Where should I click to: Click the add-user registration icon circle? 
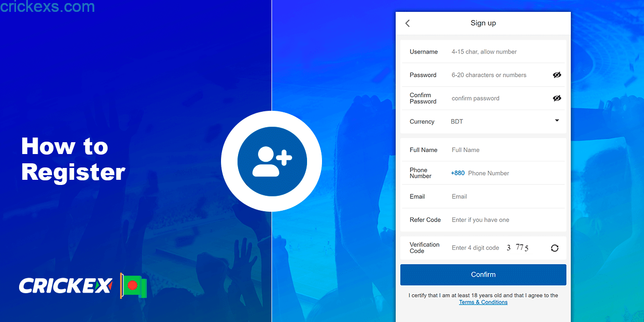[272, 161]
